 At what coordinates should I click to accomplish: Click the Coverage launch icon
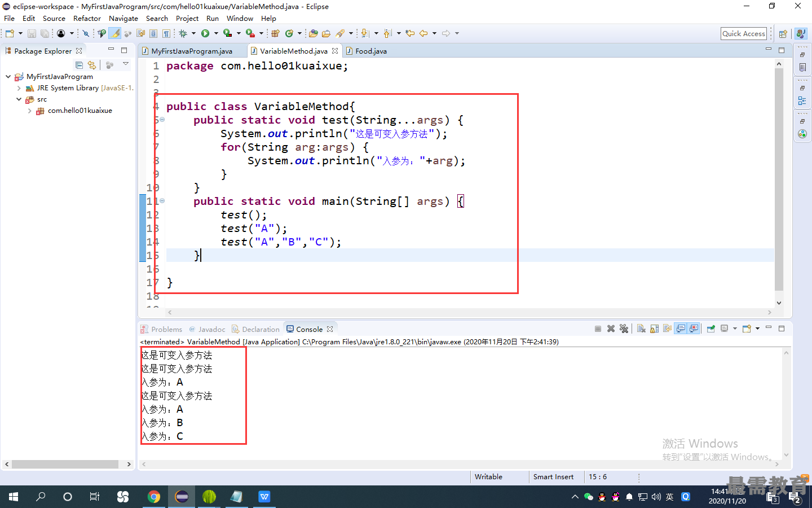tap(227, 33)
